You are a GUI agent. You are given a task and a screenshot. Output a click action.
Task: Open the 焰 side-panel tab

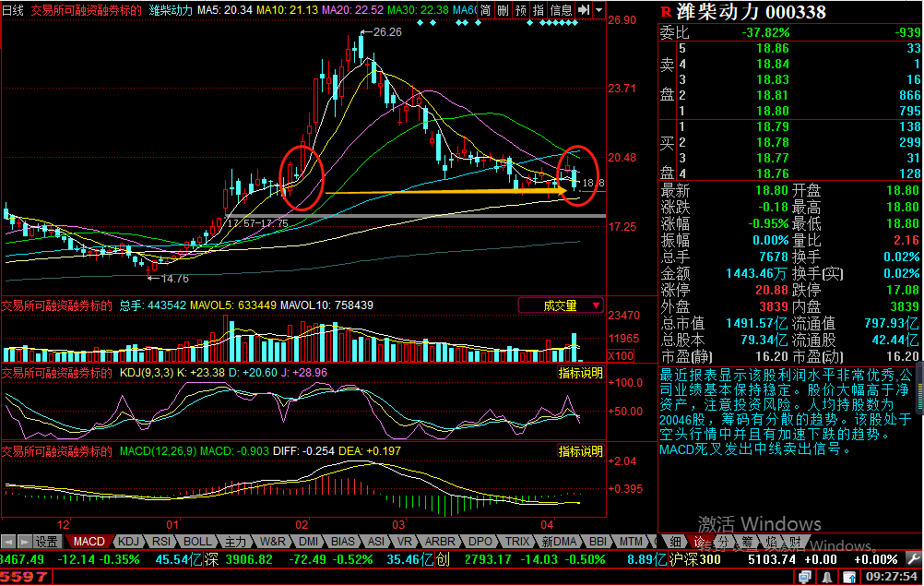[771, 541]
